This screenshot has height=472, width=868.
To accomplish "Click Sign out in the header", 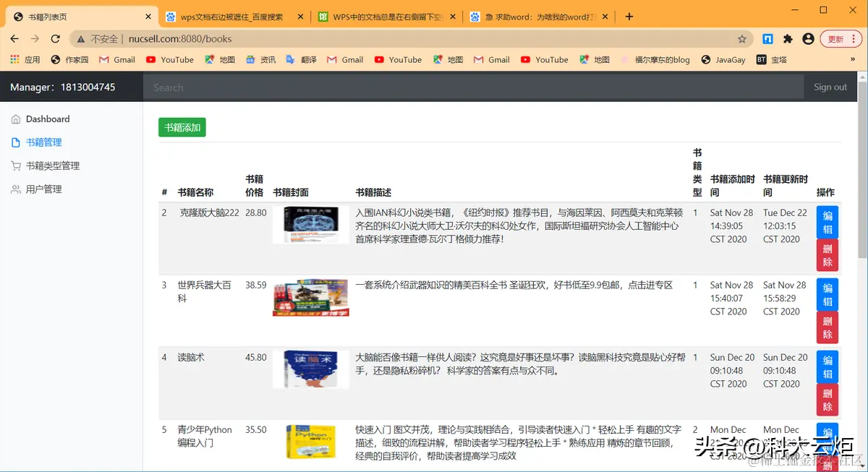I will pos(830,87).
